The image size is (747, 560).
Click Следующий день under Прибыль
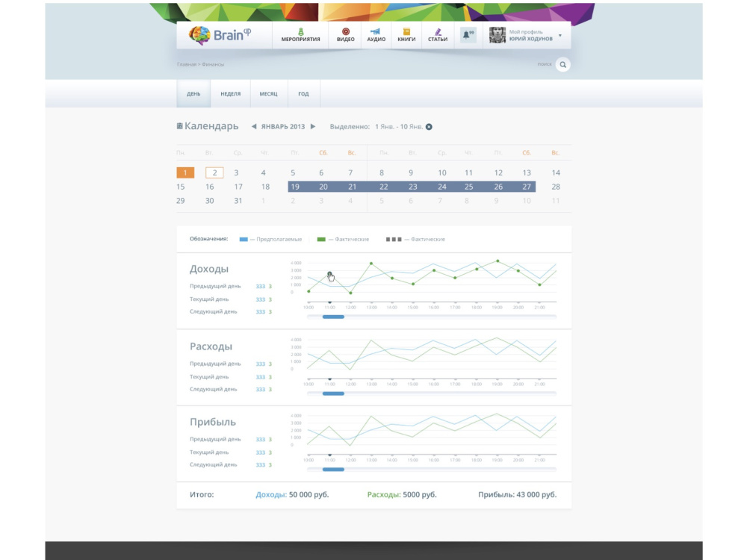(214, 464)
